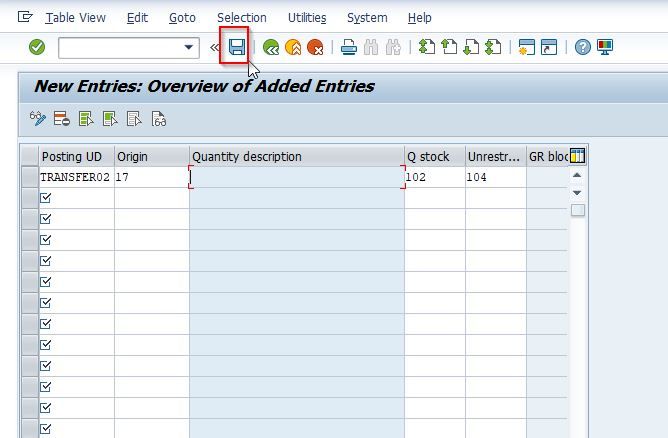This screenshot has width=668, height=438.
Task: Click the green Back icon
Action: (271, 47)
